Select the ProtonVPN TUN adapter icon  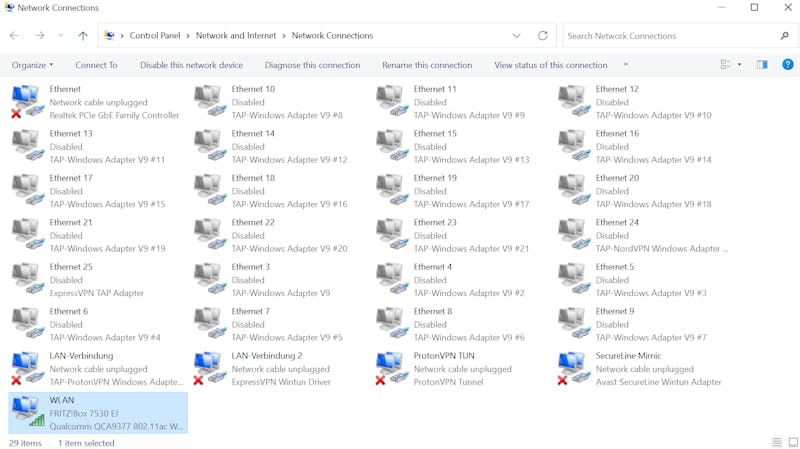[x=392, y=368]
